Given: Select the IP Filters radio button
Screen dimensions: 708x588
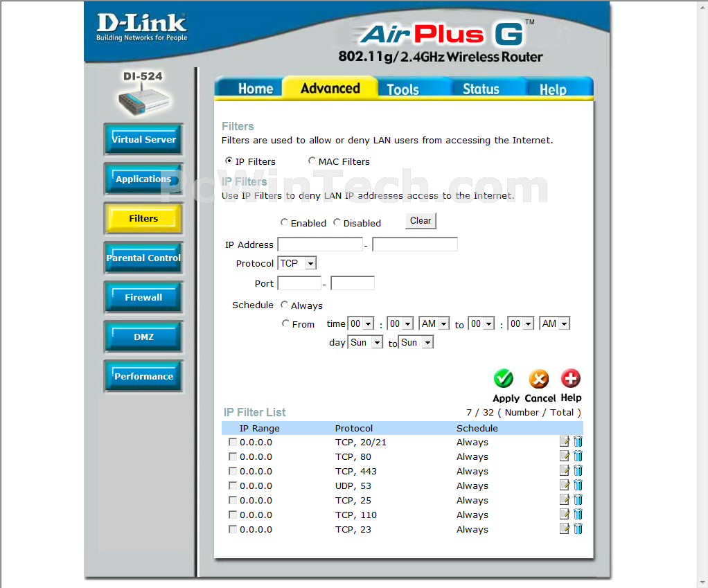Looking at the screenshot, I should point(229,161).
